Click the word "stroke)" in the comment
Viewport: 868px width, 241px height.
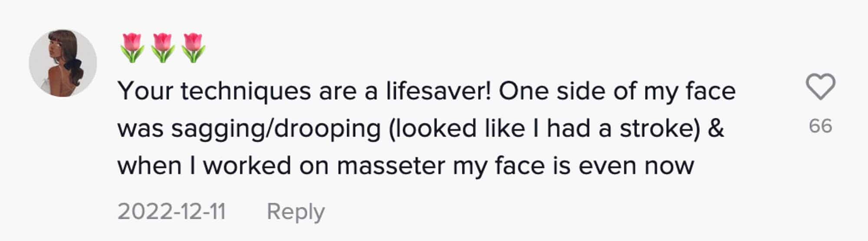[660, 129]
